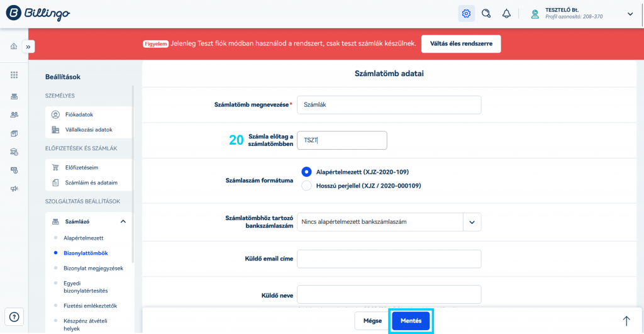Screen dimensions: 644x334
Task: Click the Előfizetéseim cart icon
Action: [55, 167]
